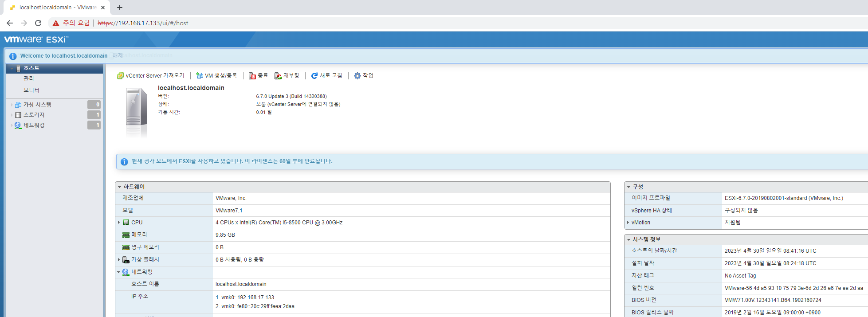Collapse the 하드웨어 panel
The image size is (868, 317).
[119, 187]
